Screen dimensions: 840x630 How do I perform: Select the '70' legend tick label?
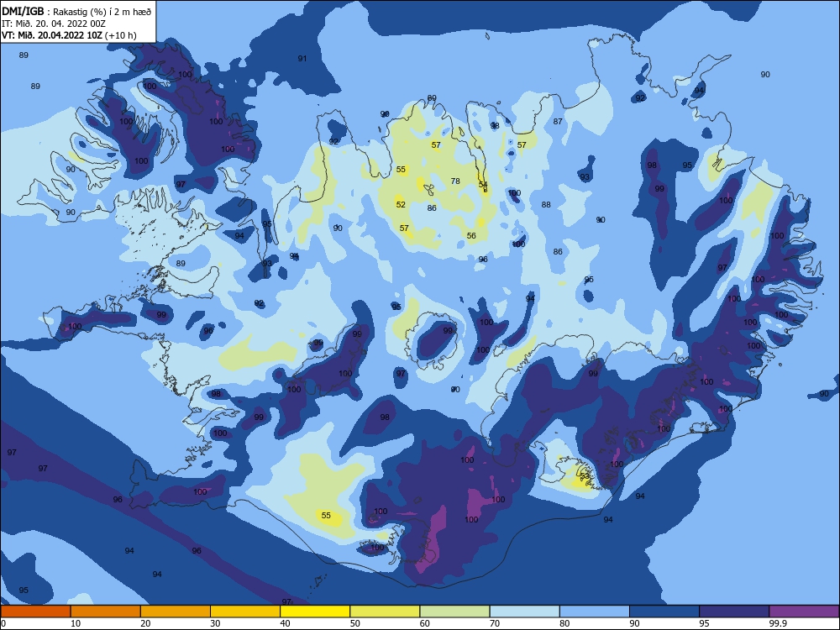495,623
